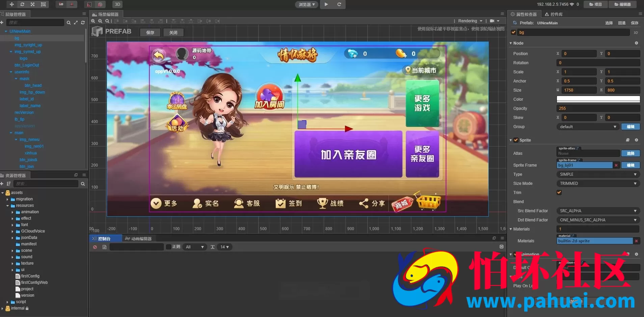
Task: Open the Rendering mode dropdown
Action: tap(470, 21)
